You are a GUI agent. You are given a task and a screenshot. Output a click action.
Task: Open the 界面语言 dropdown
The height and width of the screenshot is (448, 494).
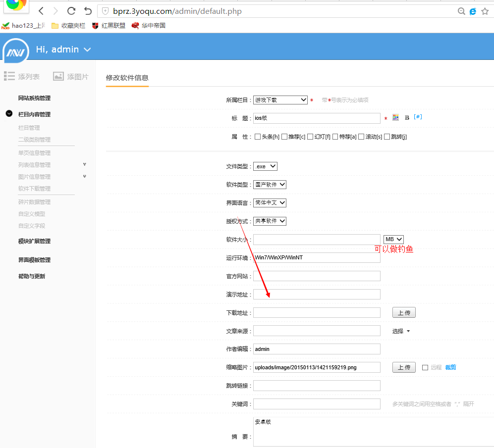point(270,203)
